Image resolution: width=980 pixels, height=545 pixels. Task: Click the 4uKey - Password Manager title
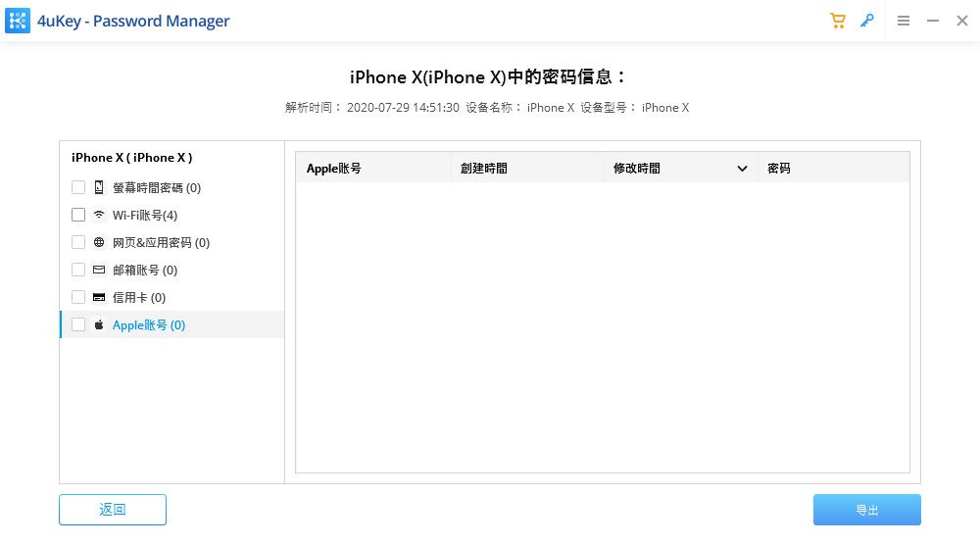point(133,21)
